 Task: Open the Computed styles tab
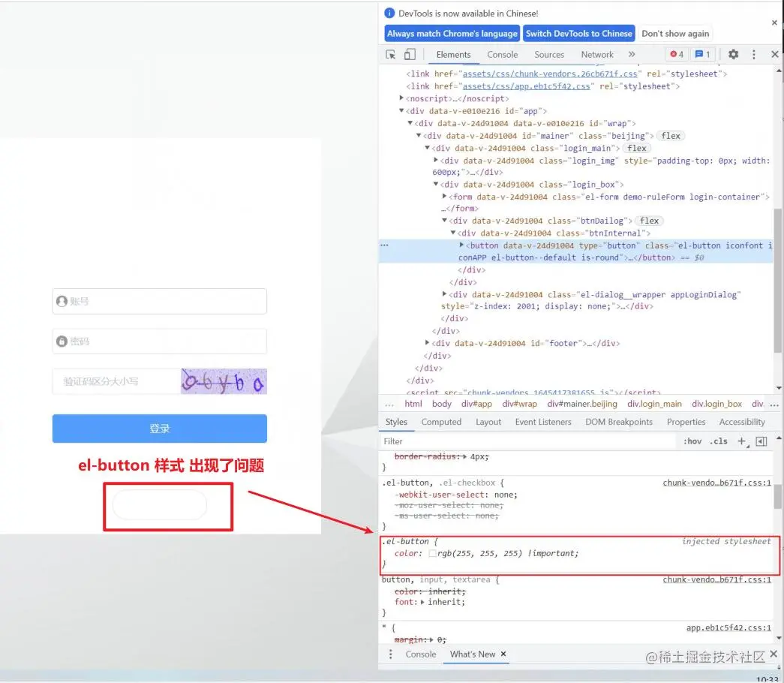coord(441,422)
